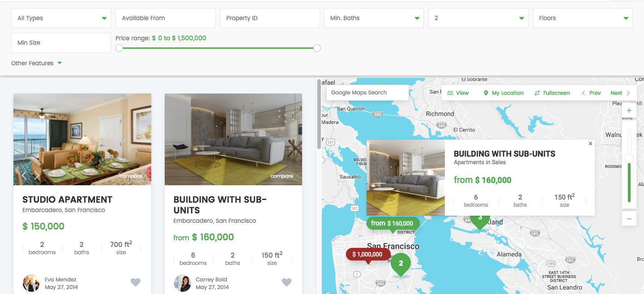
Task: Select the red $1,000,000 map price marker
Action: tap(367, 254)
